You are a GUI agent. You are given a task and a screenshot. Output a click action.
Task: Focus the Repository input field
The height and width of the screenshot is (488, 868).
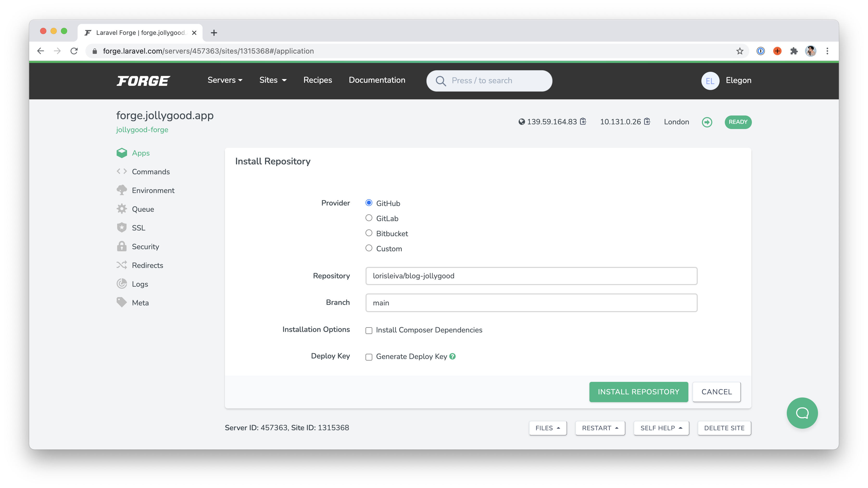click(x=531, y=276)
